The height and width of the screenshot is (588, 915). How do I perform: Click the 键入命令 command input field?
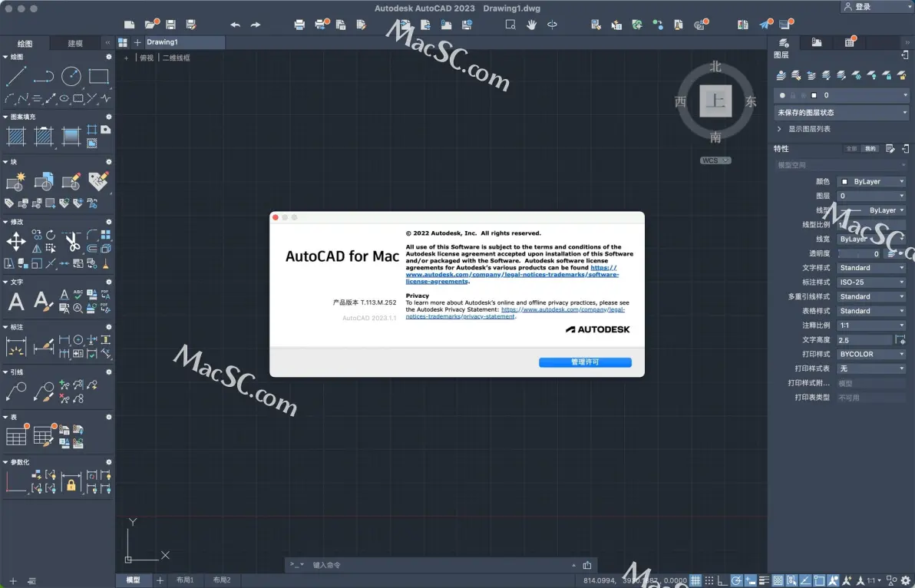441,565
